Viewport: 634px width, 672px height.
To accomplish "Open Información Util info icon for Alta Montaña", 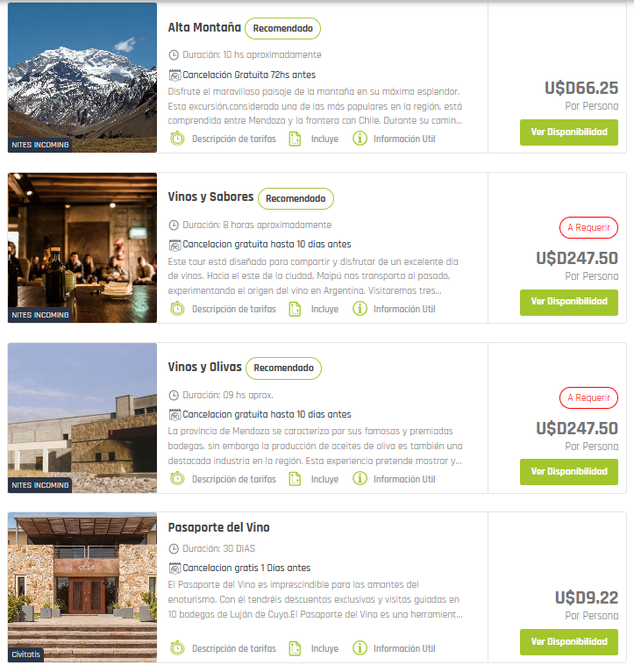I will 360,139.
